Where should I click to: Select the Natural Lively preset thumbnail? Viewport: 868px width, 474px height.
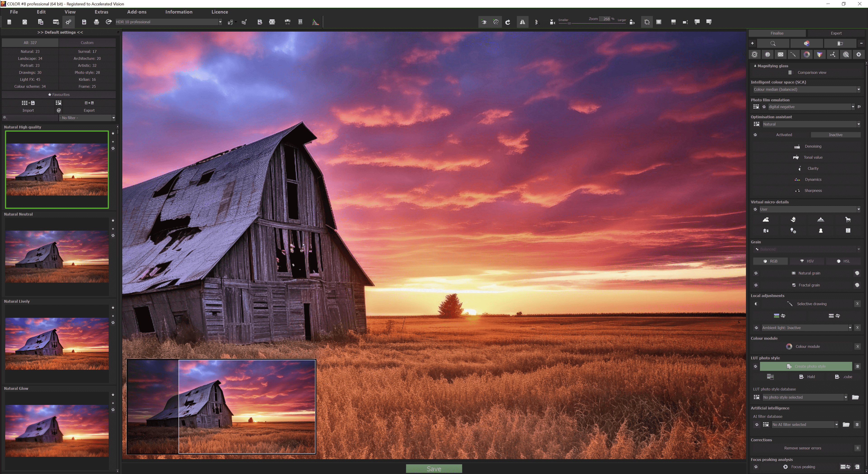[56, 343]
